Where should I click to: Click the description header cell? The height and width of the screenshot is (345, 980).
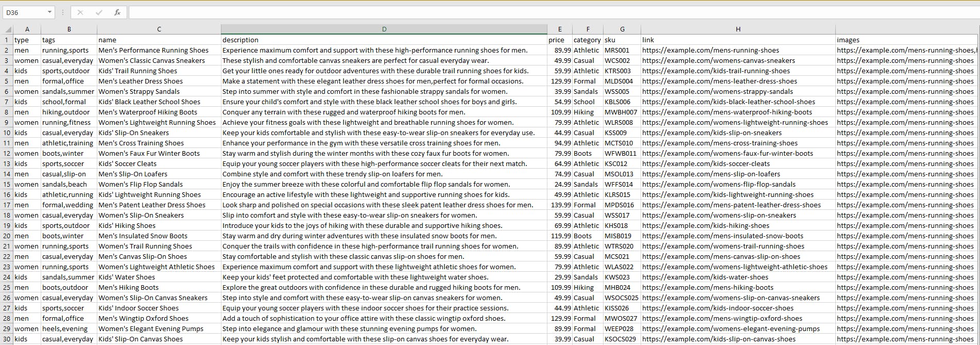tap(384, 40)
